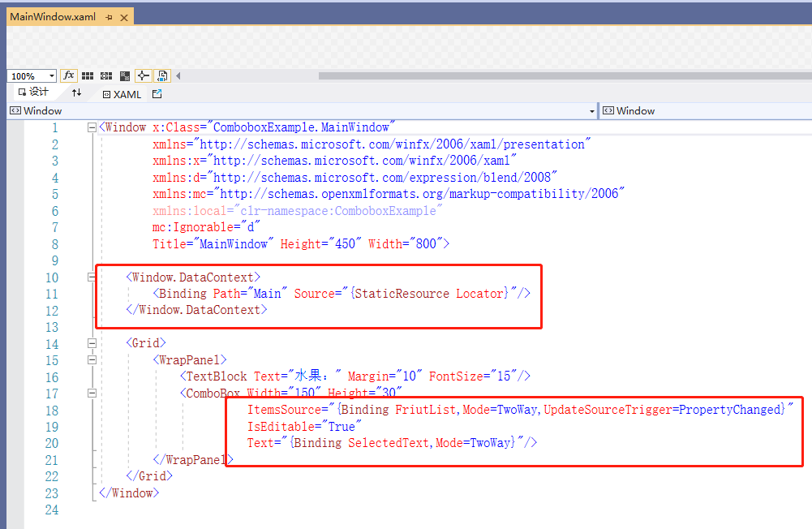Select the MainWindow.xaml document tab
This screenshot has width=812, height=529.
point(53,16)
